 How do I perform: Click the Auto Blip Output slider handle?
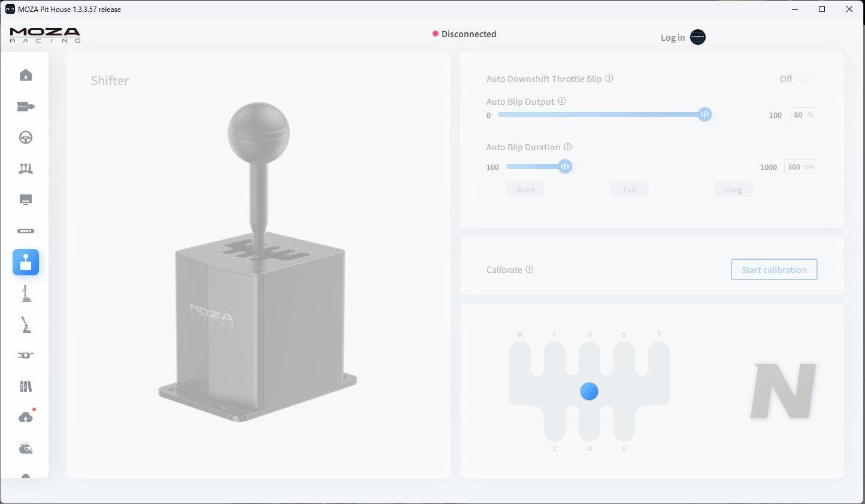[704, 114]
